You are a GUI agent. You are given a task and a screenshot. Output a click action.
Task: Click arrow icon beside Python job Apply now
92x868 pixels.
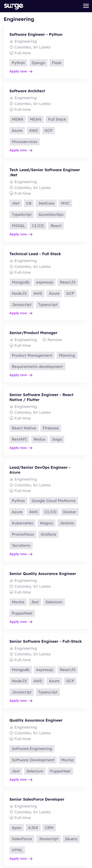30,71
